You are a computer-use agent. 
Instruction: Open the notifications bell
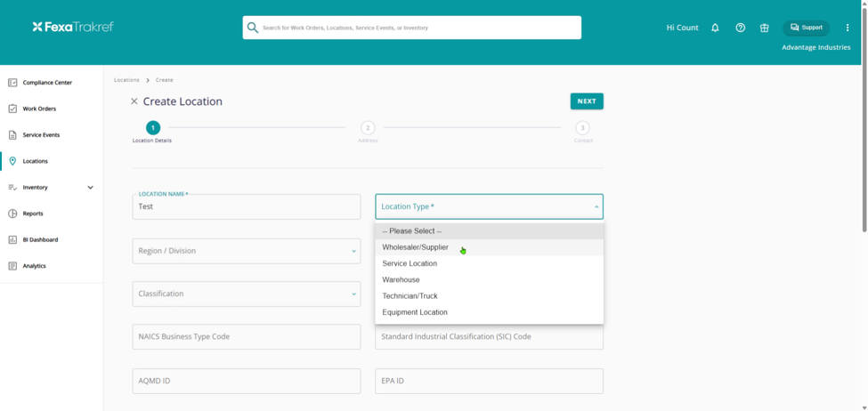point(715,28)
